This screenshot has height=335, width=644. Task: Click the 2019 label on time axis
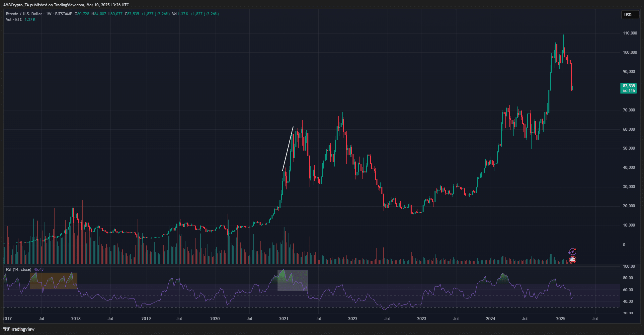pyautogui.click(x=146, y=319)
